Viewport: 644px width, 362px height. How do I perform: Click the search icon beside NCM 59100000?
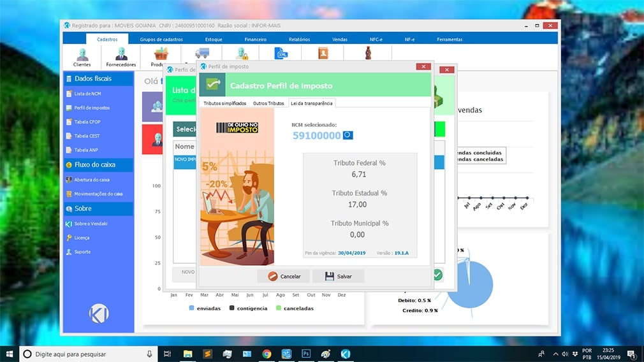[348, 135]
